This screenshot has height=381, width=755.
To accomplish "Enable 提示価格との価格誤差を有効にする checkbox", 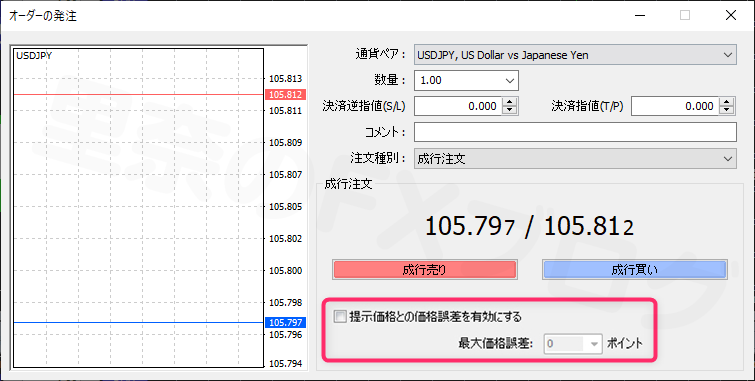I will (x=340, y=316).
